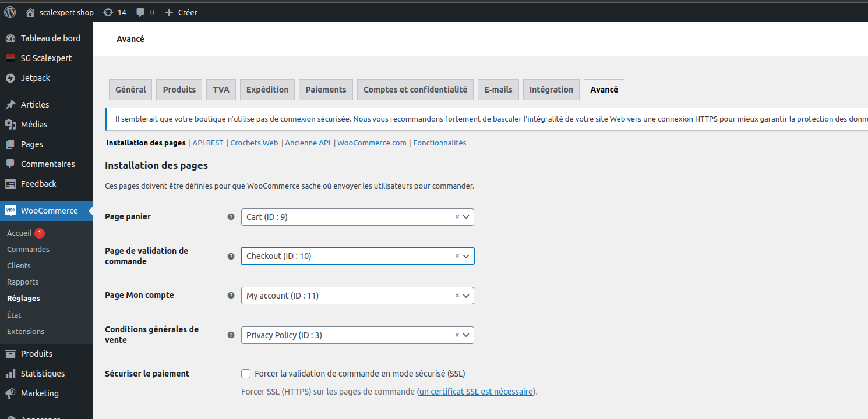Image resolution: width=868 pixels, height=419 pixels.
Task: Click the Articles pushpin icon
Action: pos(10,105)
